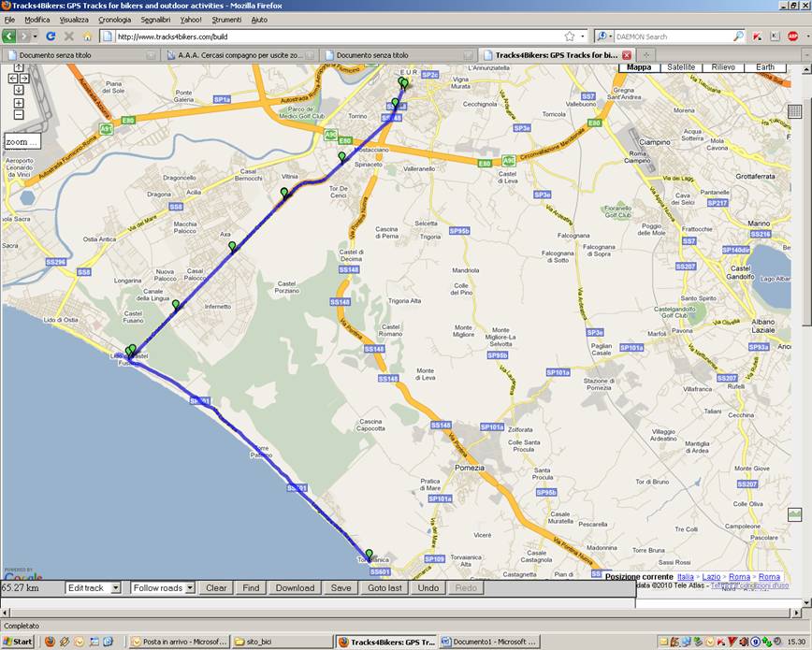Screen dimensions: 812x650
Task: Click the green track marker near Axa
Action: (x=233, y=247)
